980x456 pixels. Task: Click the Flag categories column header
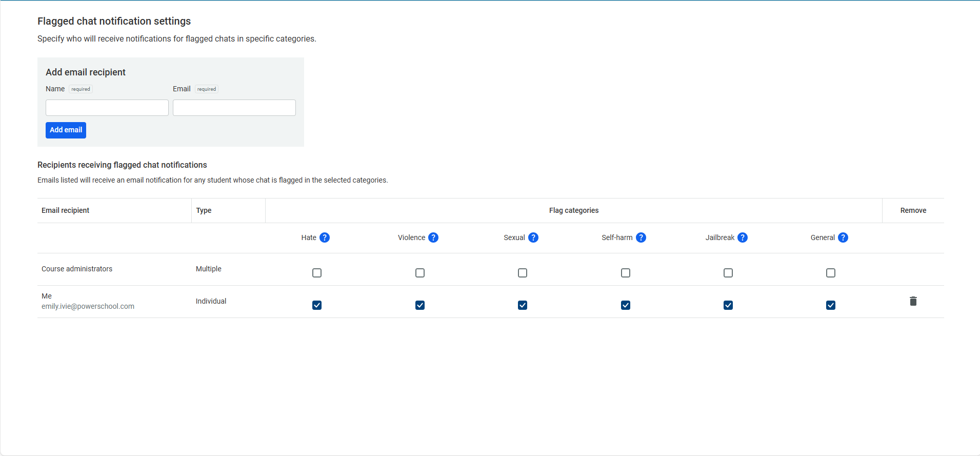[574, 210]
